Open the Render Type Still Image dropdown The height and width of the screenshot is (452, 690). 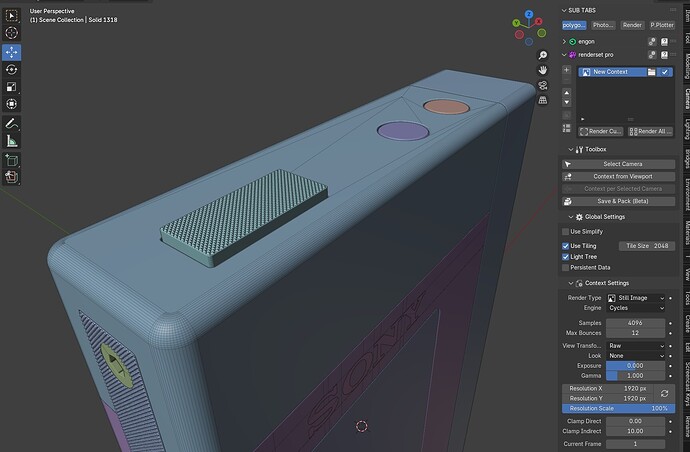tap(635, 298)
